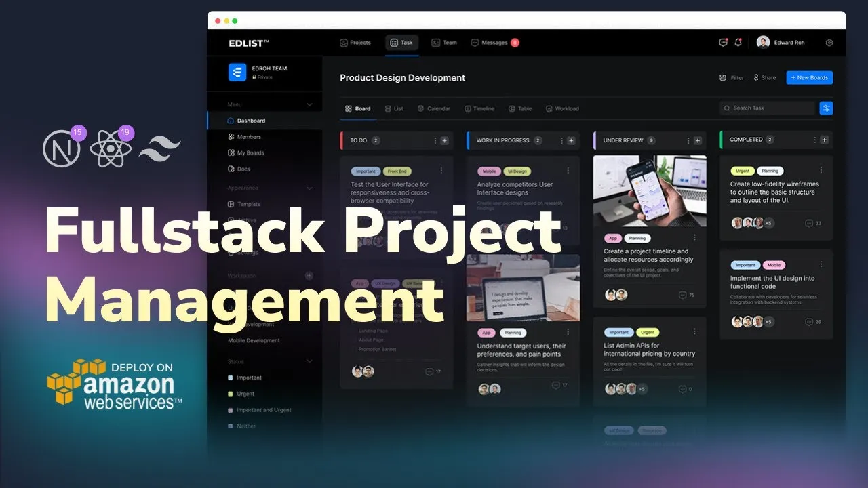Open options for 'Create a project timeline' card

tap(694, 238)
